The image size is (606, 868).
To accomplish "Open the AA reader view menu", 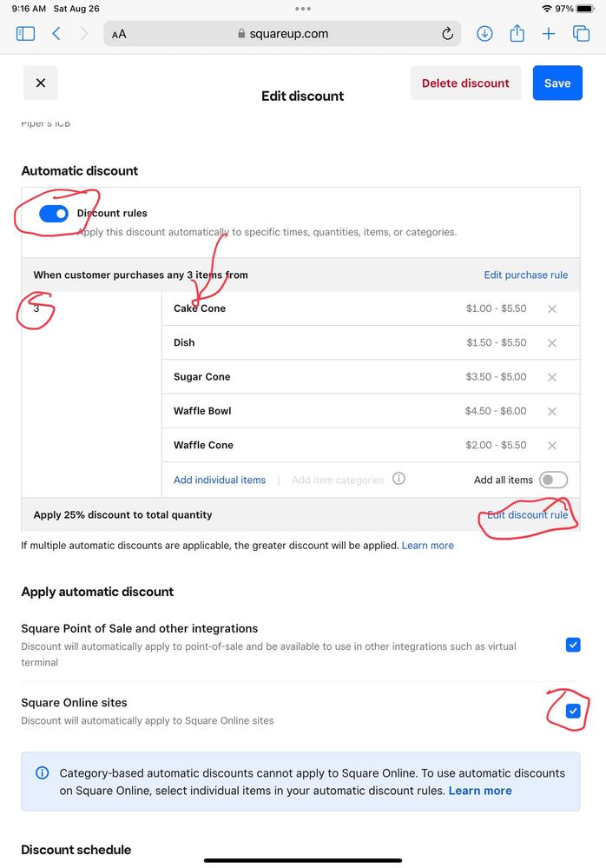I will click(119, 34).
